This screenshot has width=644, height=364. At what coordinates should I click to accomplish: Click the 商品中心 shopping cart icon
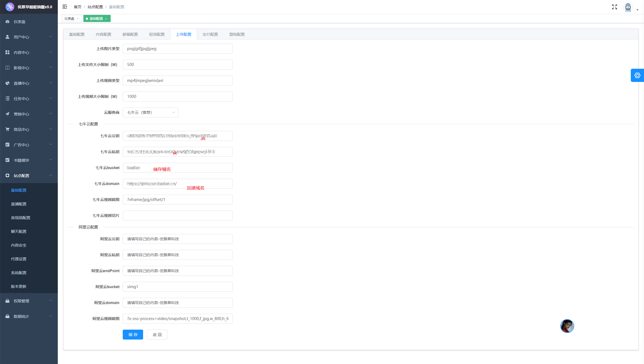[7, 129]
